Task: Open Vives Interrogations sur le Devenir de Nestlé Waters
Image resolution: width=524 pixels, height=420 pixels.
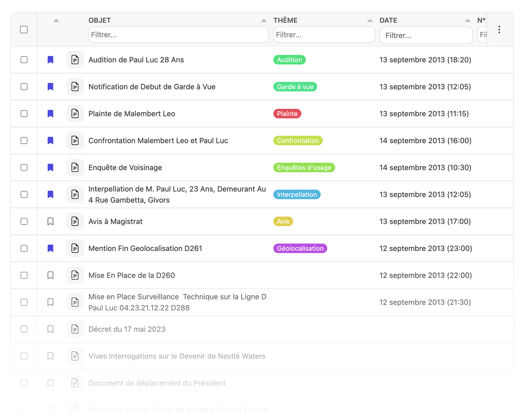Action: click(177, 356)
